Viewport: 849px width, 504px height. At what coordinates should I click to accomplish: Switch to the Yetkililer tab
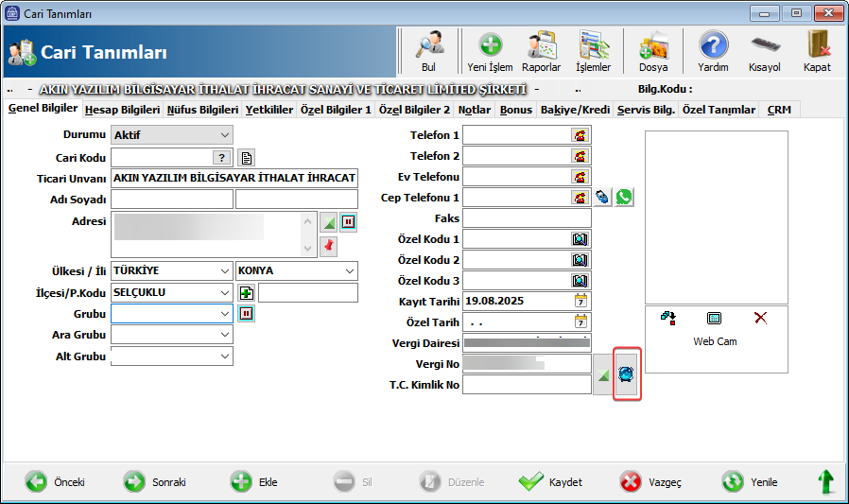pos(269,110)
